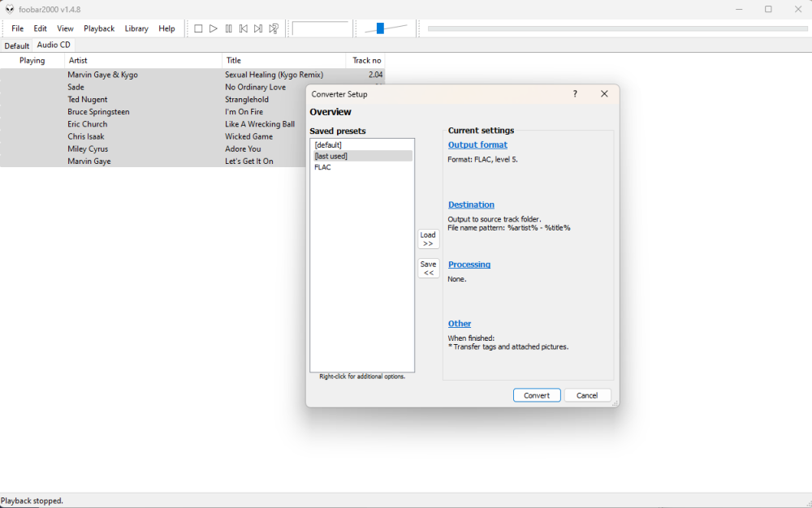Click the seek bar in the toolbar

[617, 28]
